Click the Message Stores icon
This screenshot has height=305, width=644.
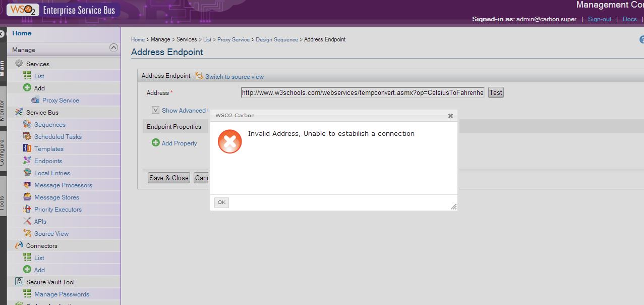[x=27, y=197]
